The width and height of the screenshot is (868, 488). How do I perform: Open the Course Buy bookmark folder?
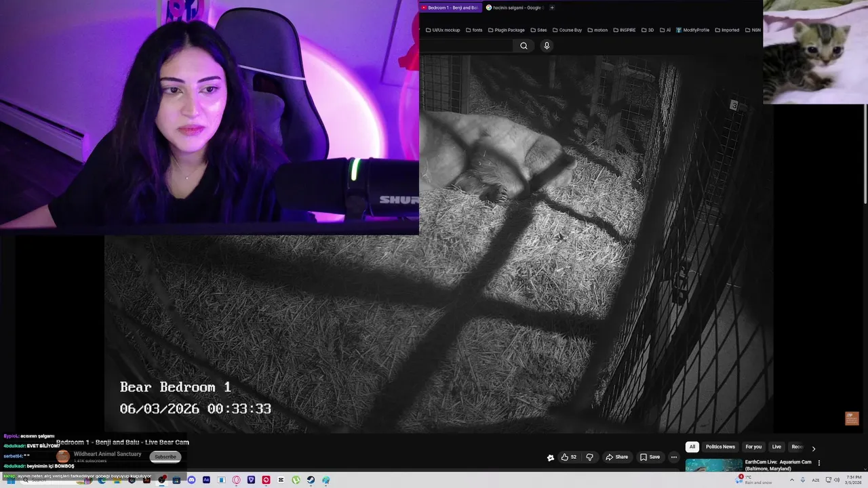[567, 30]
